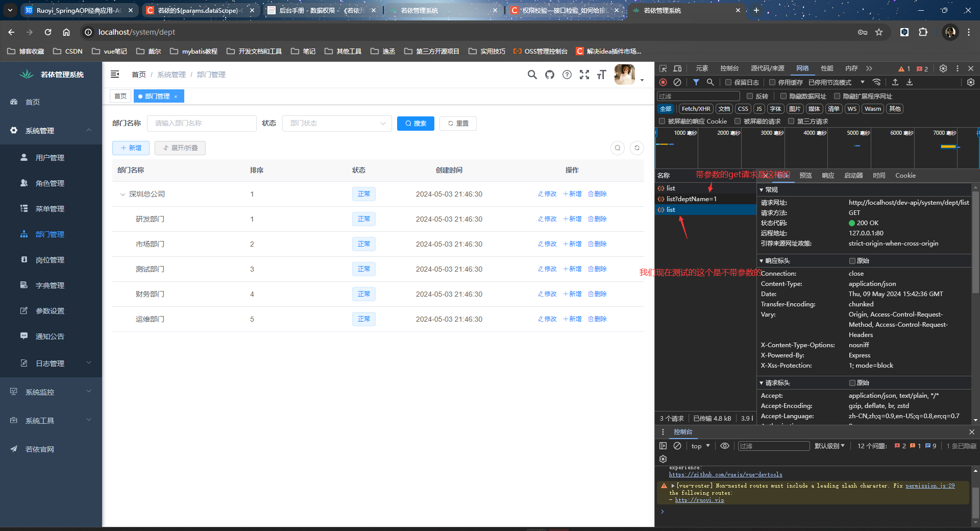
Task: Filter requests by Fetch/XHR chip
Action: click(696, 109)
